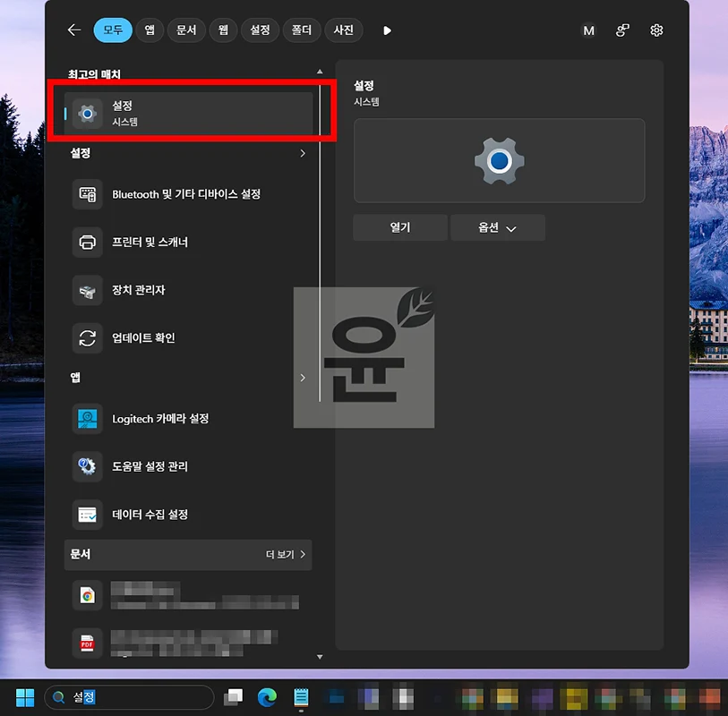Expand the 설정 category chevron
The height and width of the screenshot is (716, 728).
click(303, 153)
